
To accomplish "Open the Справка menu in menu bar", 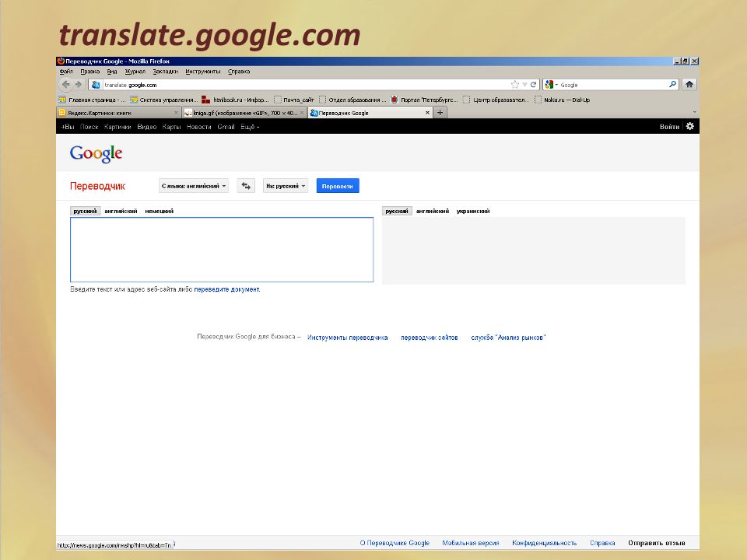I will click(239, 72).
